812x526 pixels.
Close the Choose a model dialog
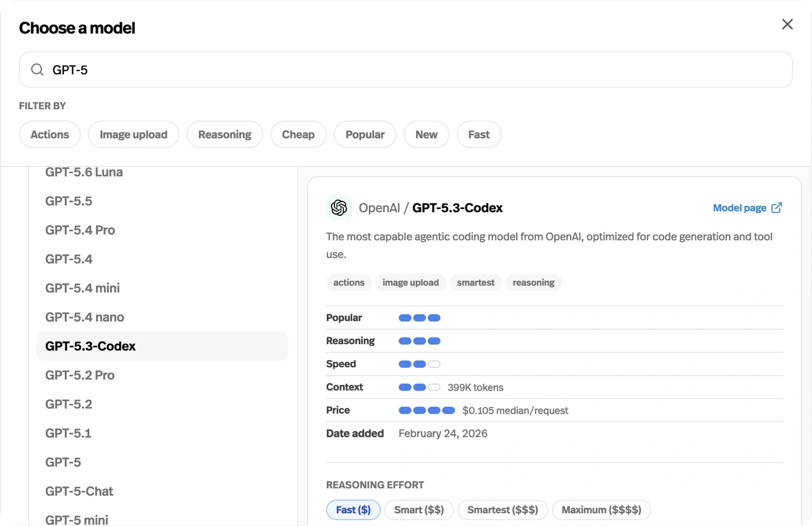787,24
